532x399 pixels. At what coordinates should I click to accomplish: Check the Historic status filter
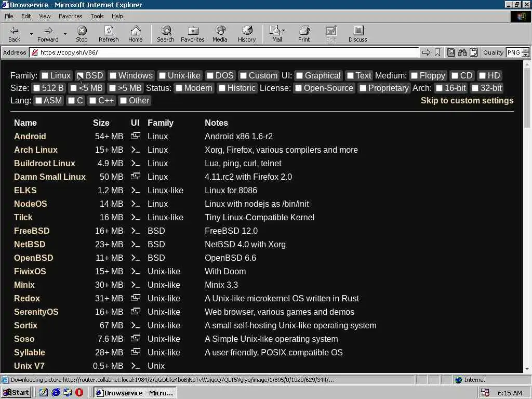222,88
